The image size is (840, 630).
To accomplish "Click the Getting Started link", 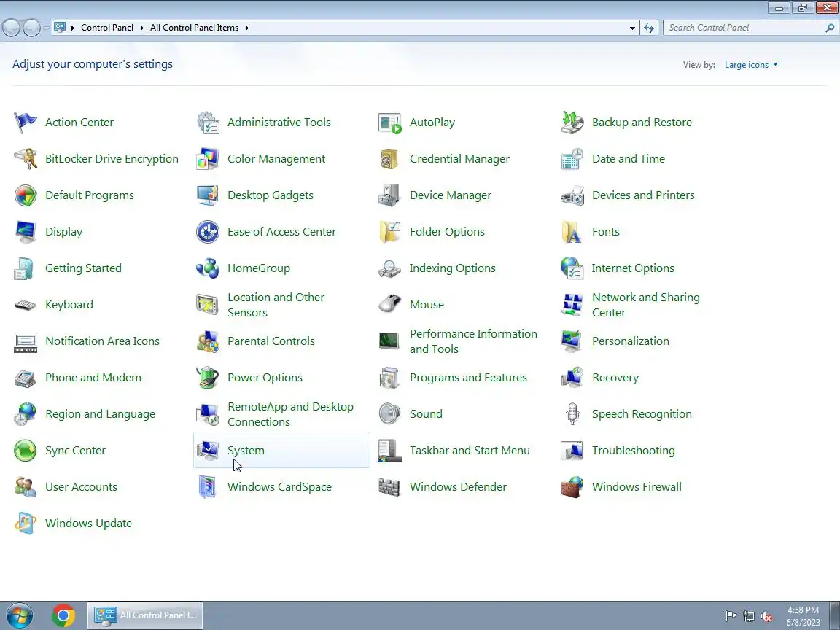I will [x=83, y=268].
